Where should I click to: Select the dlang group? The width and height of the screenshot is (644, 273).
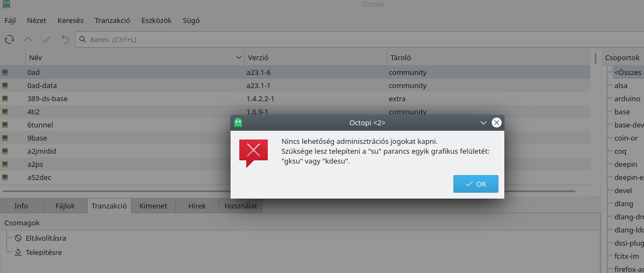(623, 204)
